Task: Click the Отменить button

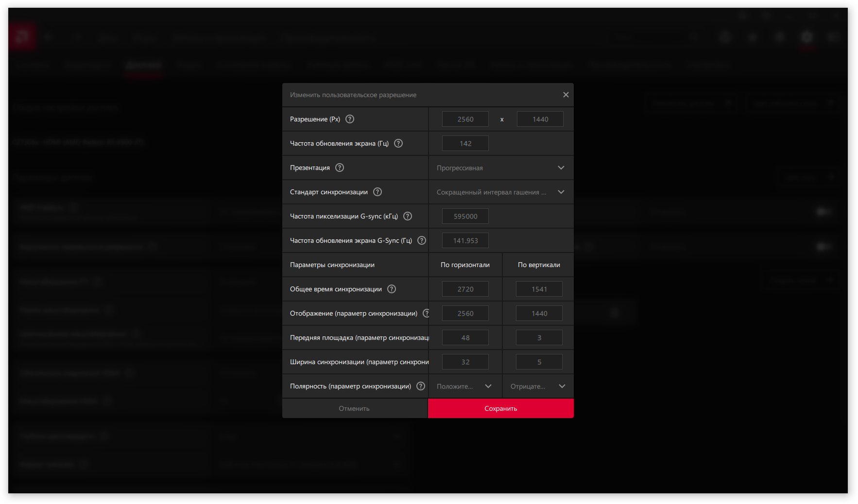Action: [x=354, y=408]
